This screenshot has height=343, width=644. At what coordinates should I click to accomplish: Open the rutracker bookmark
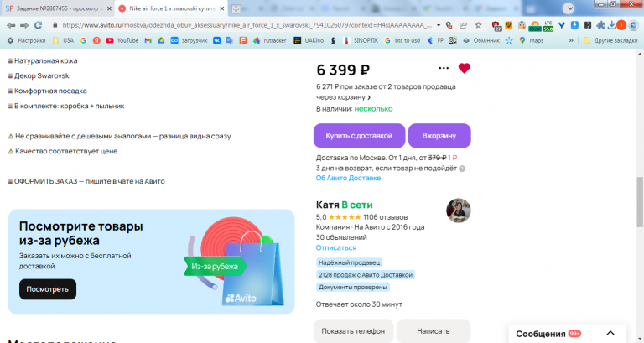click(269, 40)
